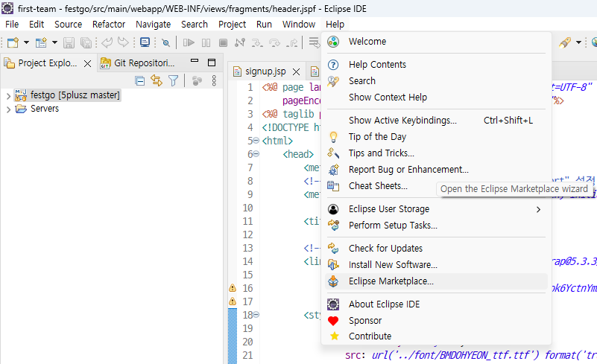Click the second New toolbar icon beside the first dropdown

click(41, 42)
